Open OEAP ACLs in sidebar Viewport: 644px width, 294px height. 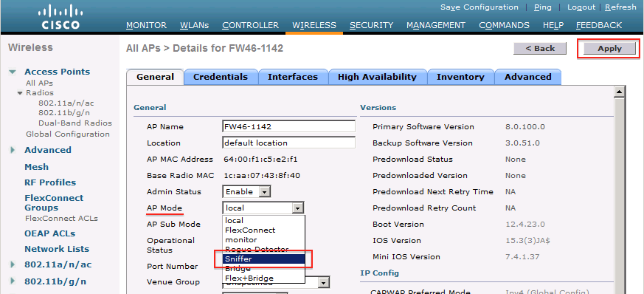(49, 233)
